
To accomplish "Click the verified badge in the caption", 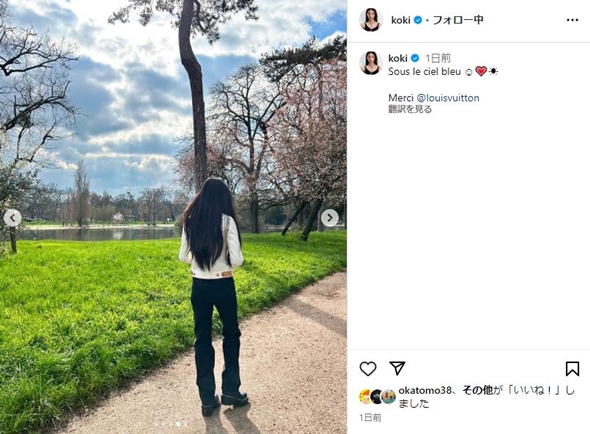I will click(x=415, y=58).
